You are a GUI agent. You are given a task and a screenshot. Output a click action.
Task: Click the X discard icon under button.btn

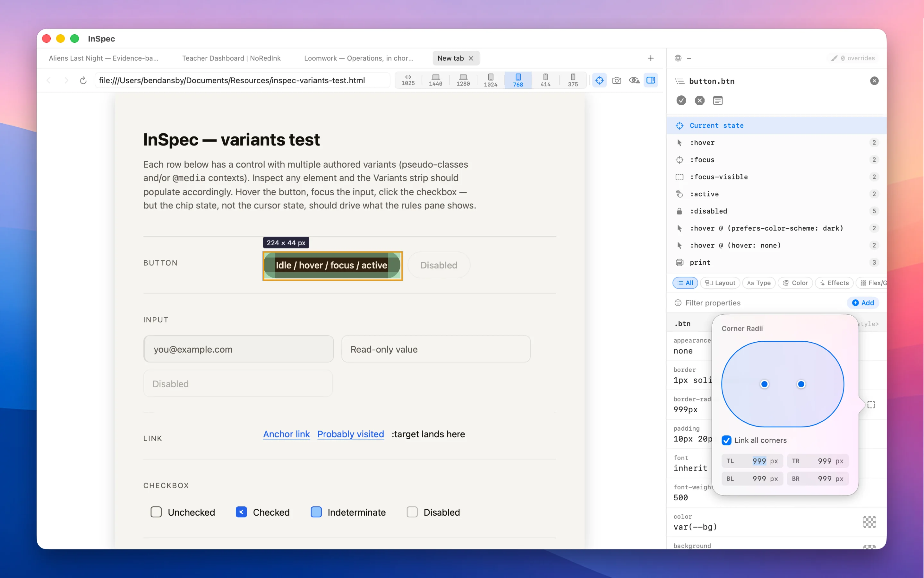point(699,101)
